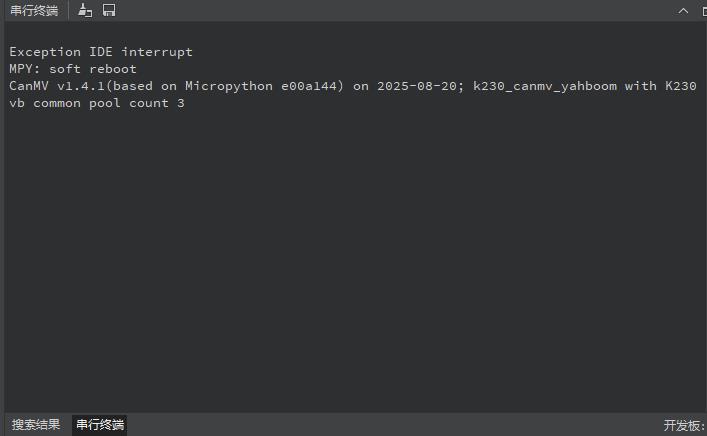This screenshot has width=707, height=436.
Task: Click the "2025-08-20" build date
Action: click(x=417, y=86)
